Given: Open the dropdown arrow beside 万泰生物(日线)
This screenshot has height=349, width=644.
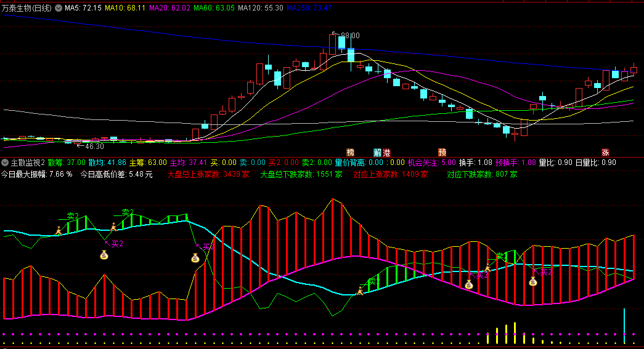Looking at the screenshot, I should point(59,8).
